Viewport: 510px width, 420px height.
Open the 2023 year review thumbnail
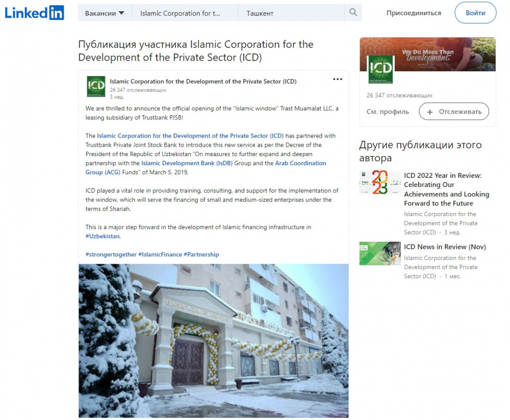[380, 182]
